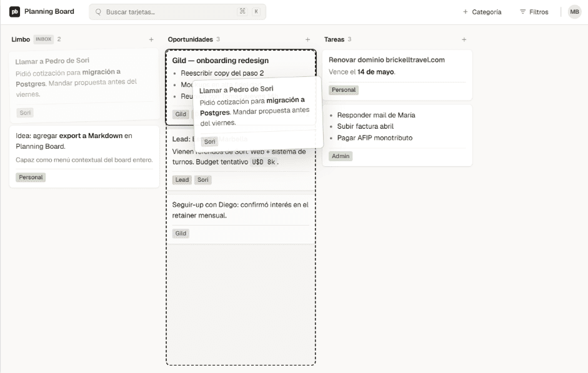Click the U$D 8k budget code
The height and width of the screenshot is (373, 588).
pos(263,162)
